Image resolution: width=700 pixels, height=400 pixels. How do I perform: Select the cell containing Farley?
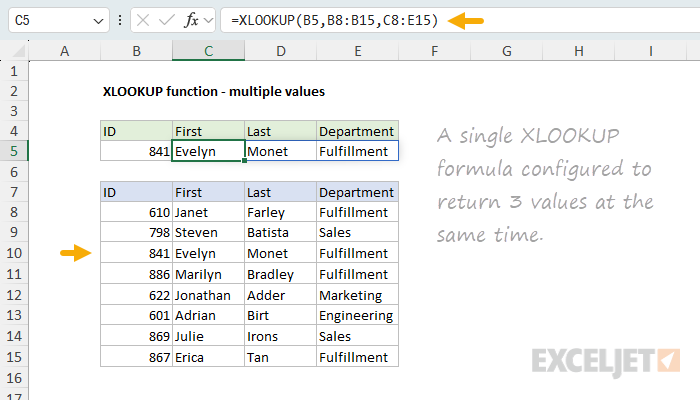281,212
